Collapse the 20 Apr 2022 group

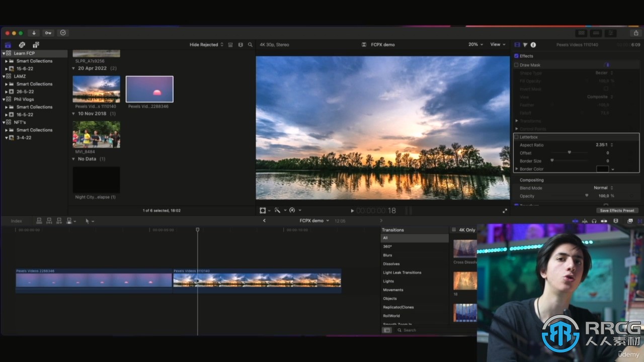point(73,68)
